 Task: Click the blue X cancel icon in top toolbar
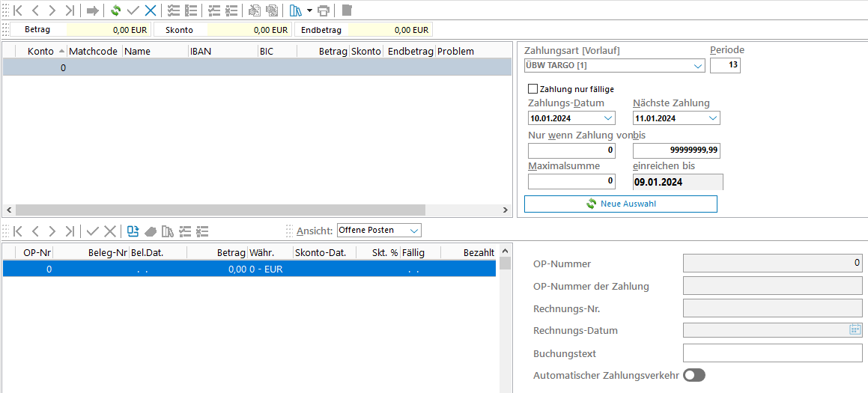pyautogui.click(x=151, y=10)
